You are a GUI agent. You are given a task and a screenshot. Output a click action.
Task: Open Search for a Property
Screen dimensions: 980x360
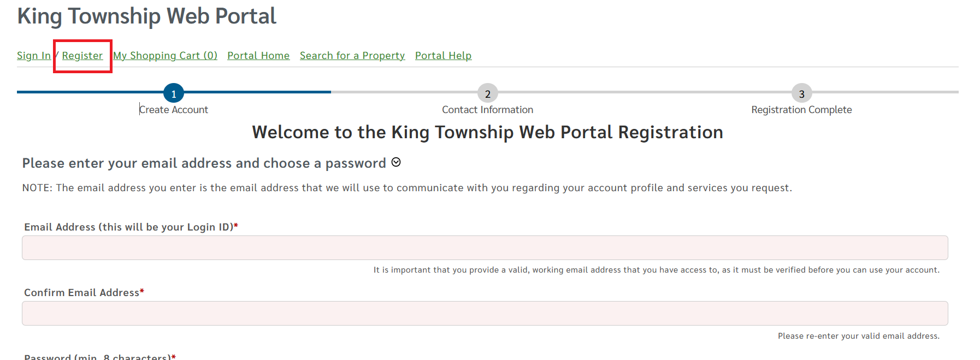pyautogui.click(x=352, y=55)
